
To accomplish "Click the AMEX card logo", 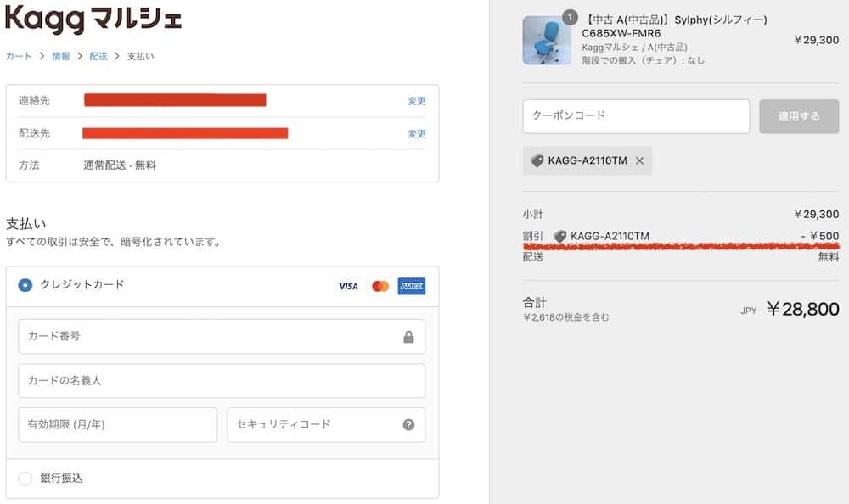I will (x=412, y=287).
